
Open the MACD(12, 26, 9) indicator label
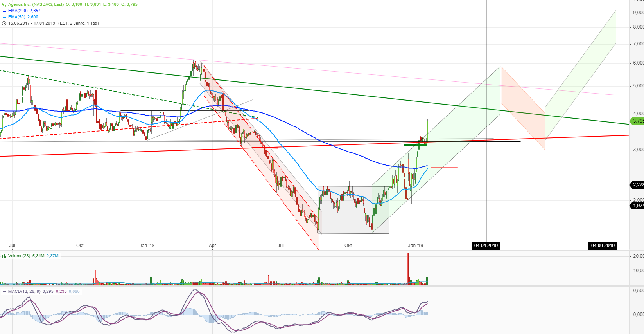point(24,292)
